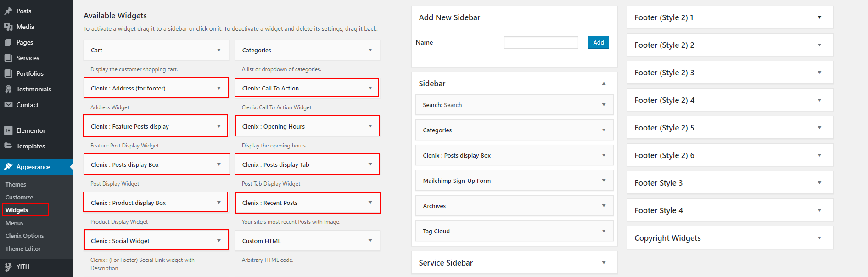
Task: Click the YITH plugin icon
Action: (x=8, y=266)
